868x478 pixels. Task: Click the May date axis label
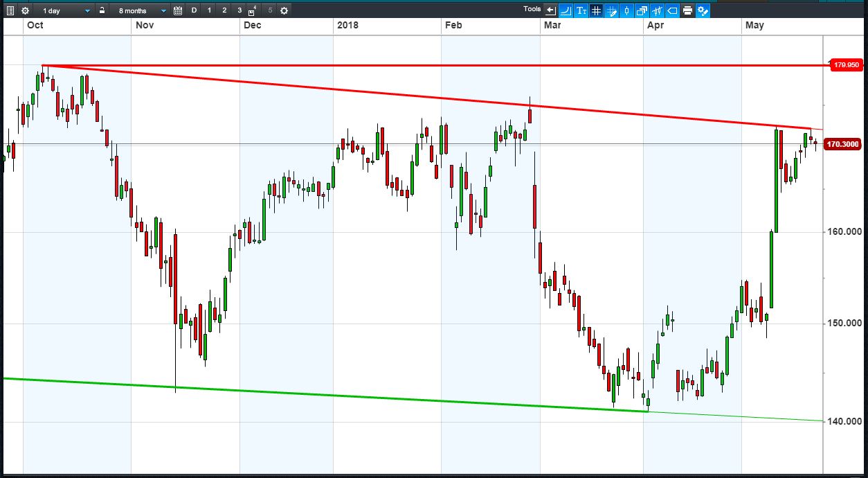754,26
